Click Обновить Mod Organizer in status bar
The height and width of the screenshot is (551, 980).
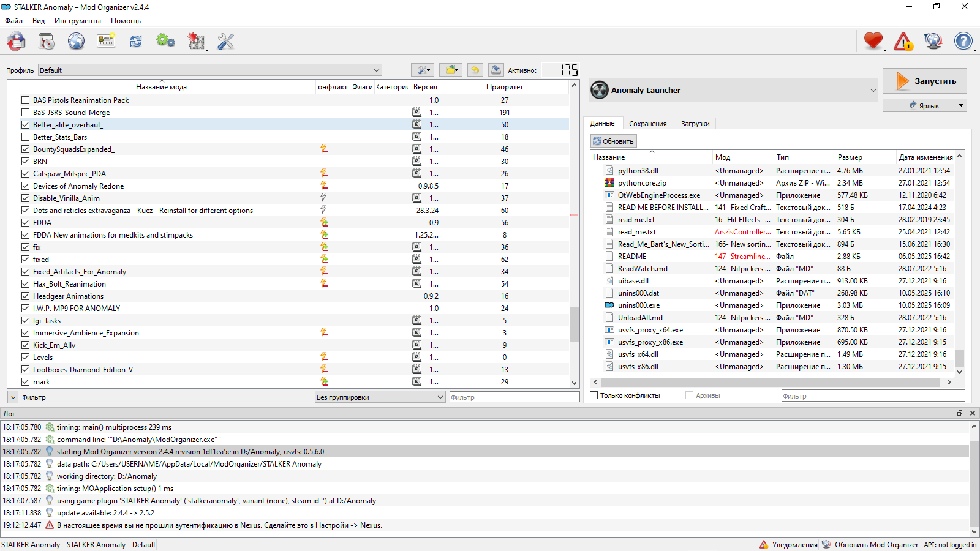[x=870, y=544]
